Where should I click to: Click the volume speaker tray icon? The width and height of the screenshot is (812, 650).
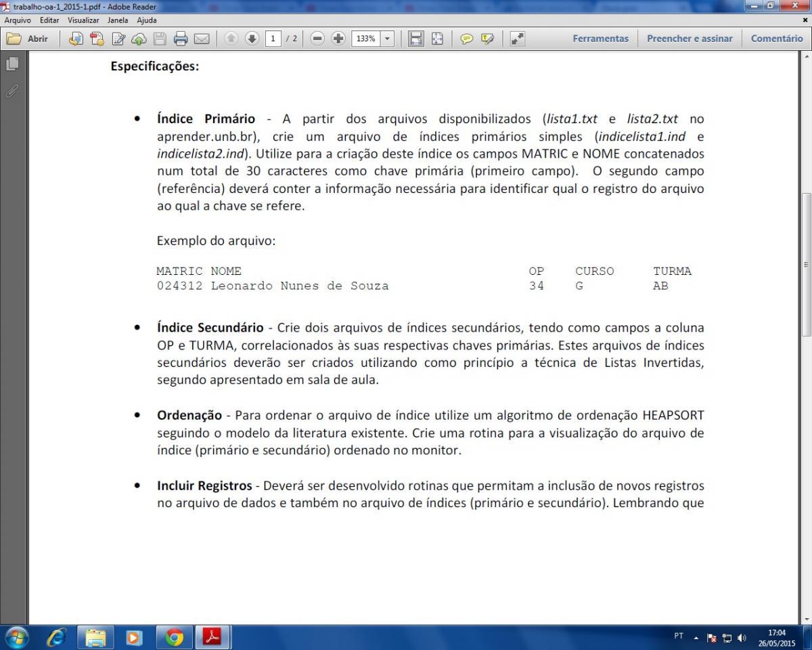pyautogui.click(x=742, y=638)
